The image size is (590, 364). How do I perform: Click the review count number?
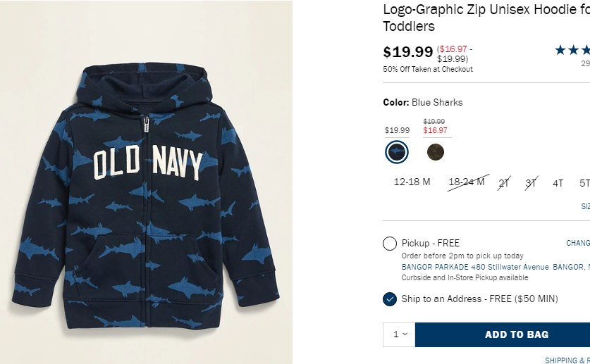tap(585, 63)
